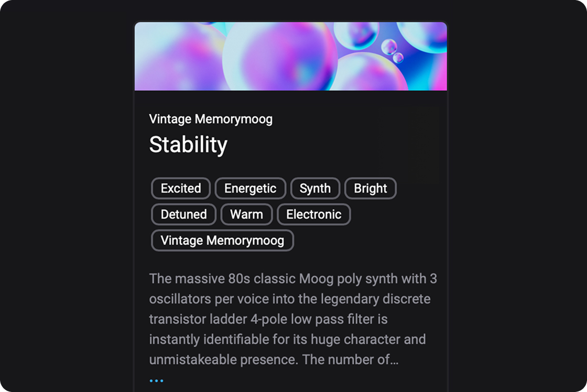
Task: Filter by the Electronic tag
Action: tap(313, 214)
